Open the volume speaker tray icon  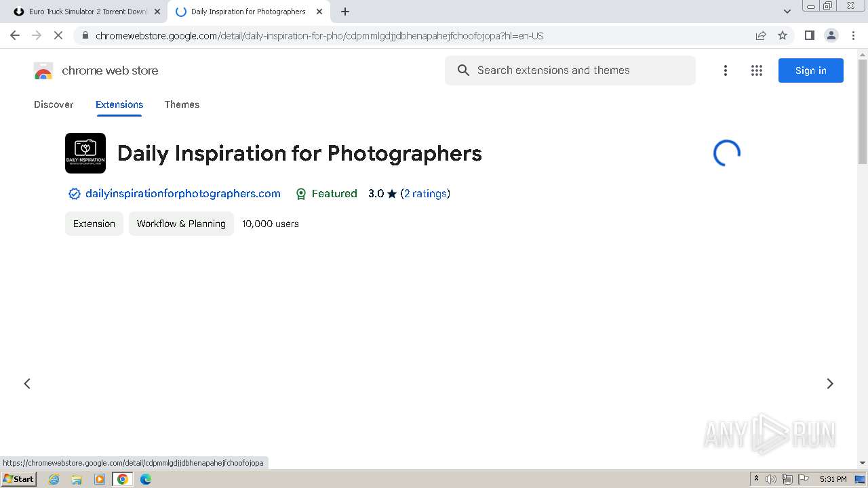coord(771,479)
